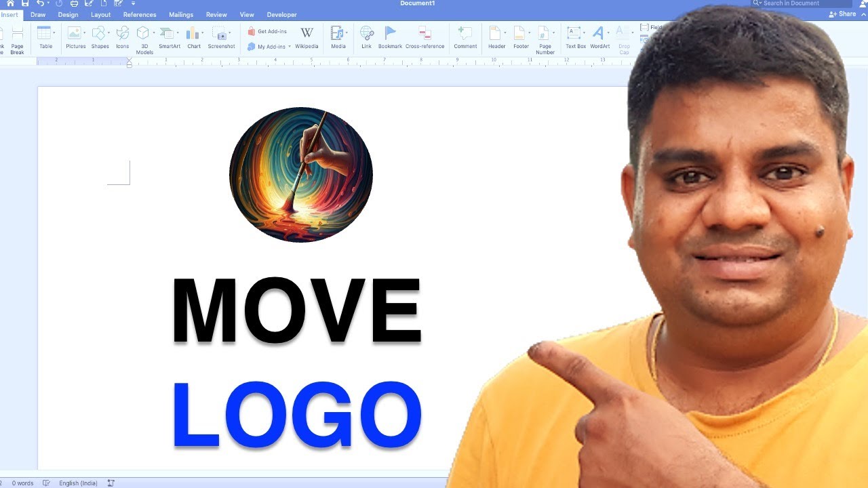Switch to the Insert tab
The width and height of the screenshot is (868, 488).
coord(10,14)
